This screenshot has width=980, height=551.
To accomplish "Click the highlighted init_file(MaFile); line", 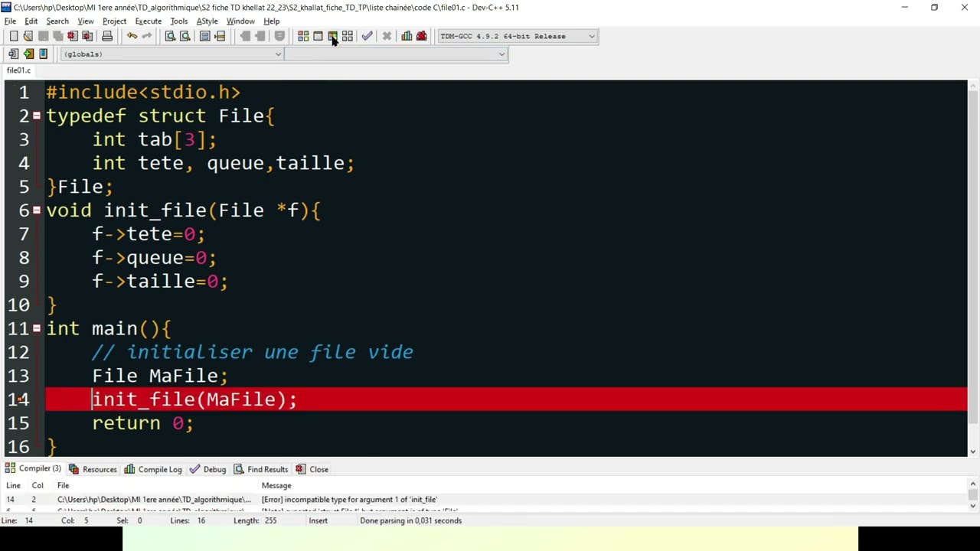I will click(505, 399).
